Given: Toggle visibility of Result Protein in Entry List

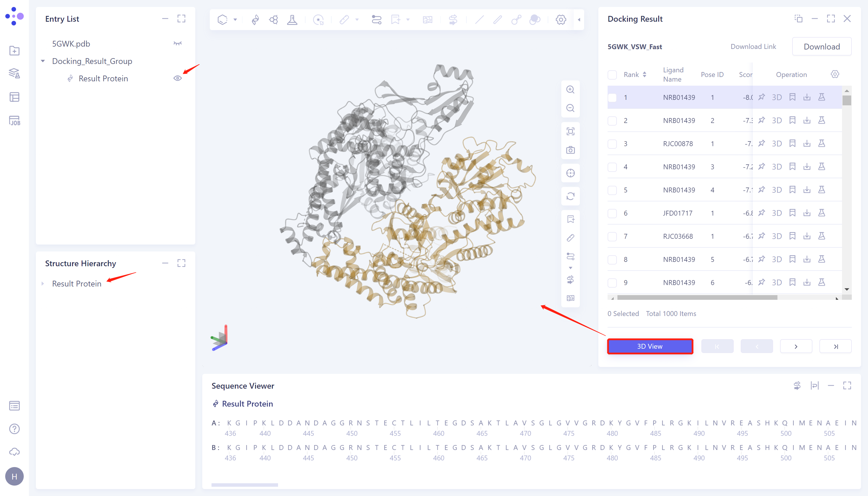Looking at the screenshot, I should (178, 78).
